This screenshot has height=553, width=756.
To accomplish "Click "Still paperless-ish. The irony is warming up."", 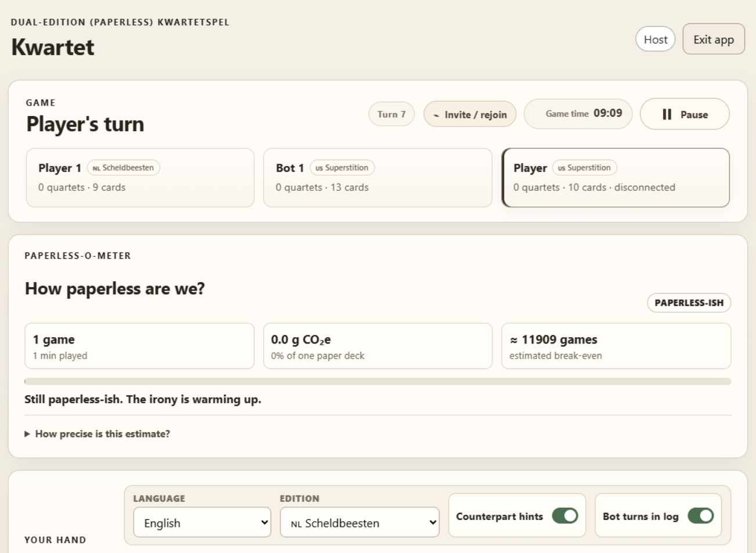I will tap(143, 399).
